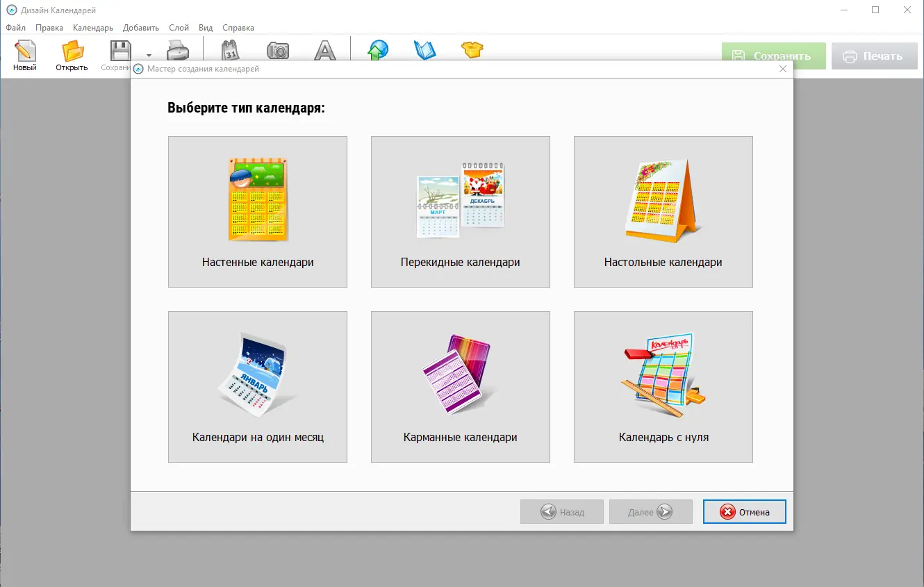Open the Справка menu

238,28
